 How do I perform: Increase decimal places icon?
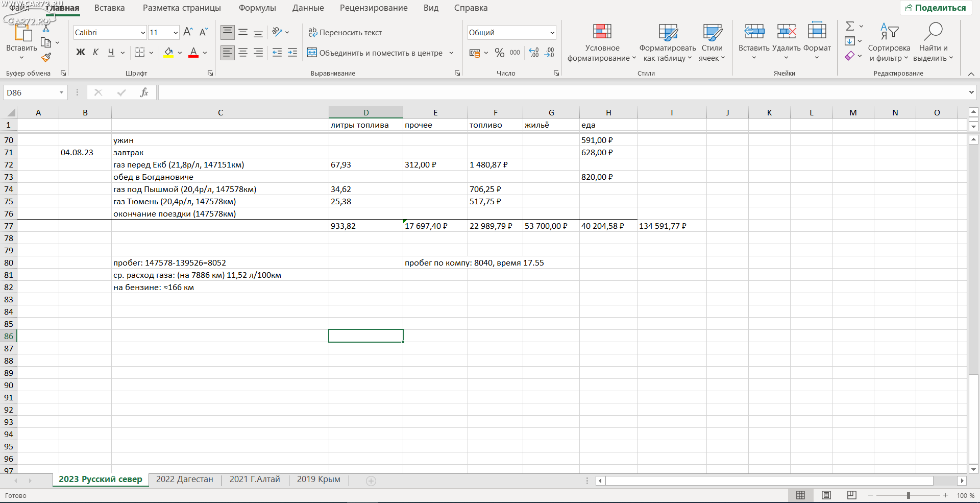[x=534, y=53]
